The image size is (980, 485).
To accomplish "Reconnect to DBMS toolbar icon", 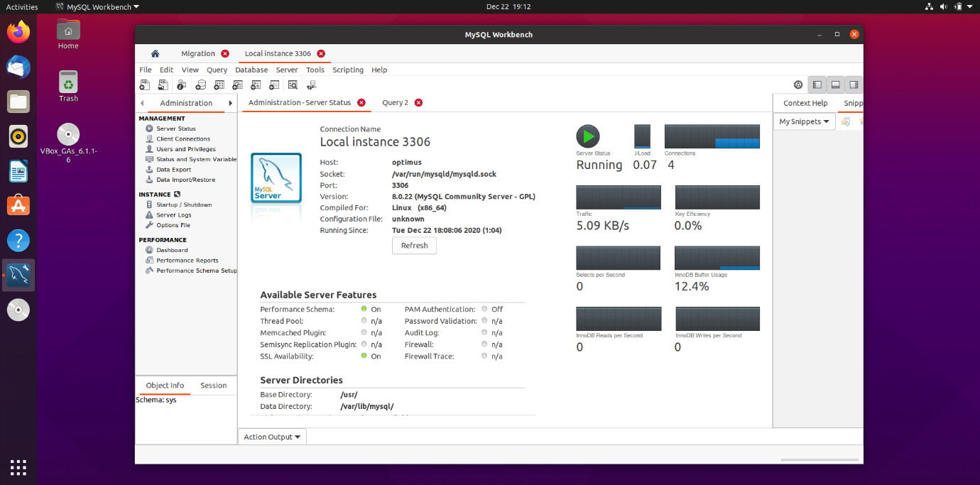I will (x=311, y=85).
